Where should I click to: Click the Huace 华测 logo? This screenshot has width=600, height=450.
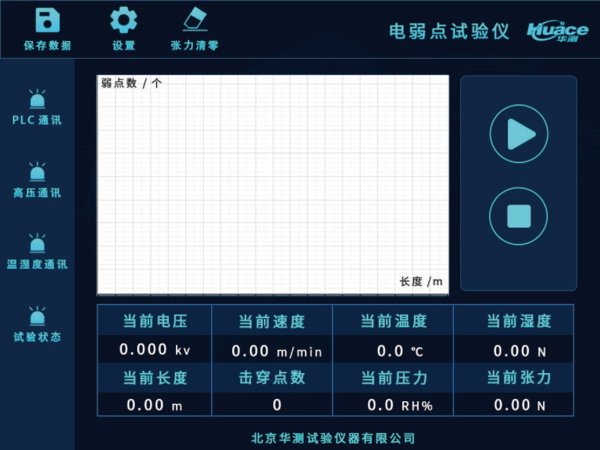point(558,31)
